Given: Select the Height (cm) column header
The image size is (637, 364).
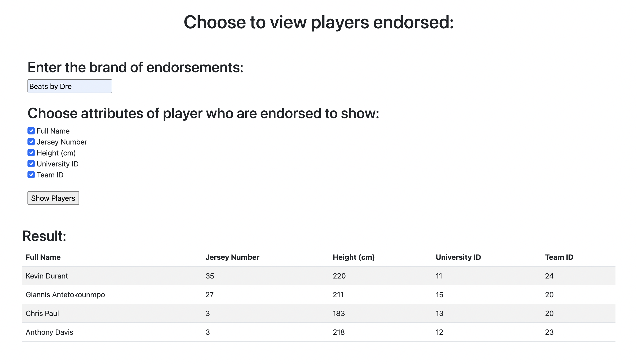Looking at the screenshot, I should (x=353, y=257).
